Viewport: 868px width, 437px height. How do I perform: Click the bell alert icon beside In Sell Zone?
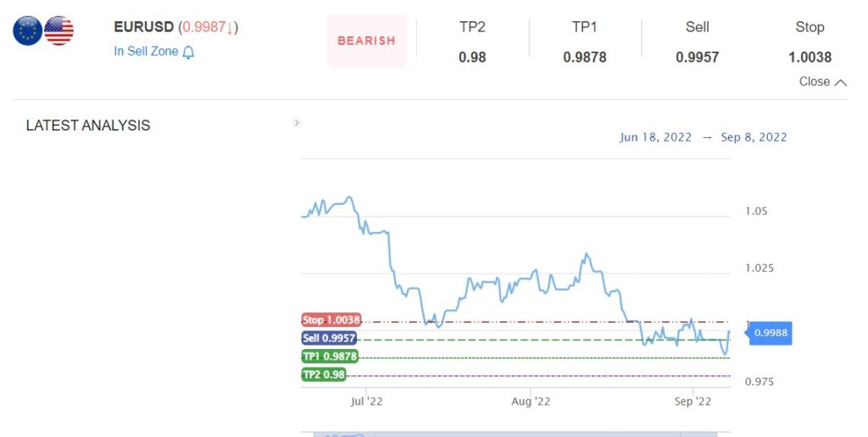pyautogui.click(x=188, y=52)
